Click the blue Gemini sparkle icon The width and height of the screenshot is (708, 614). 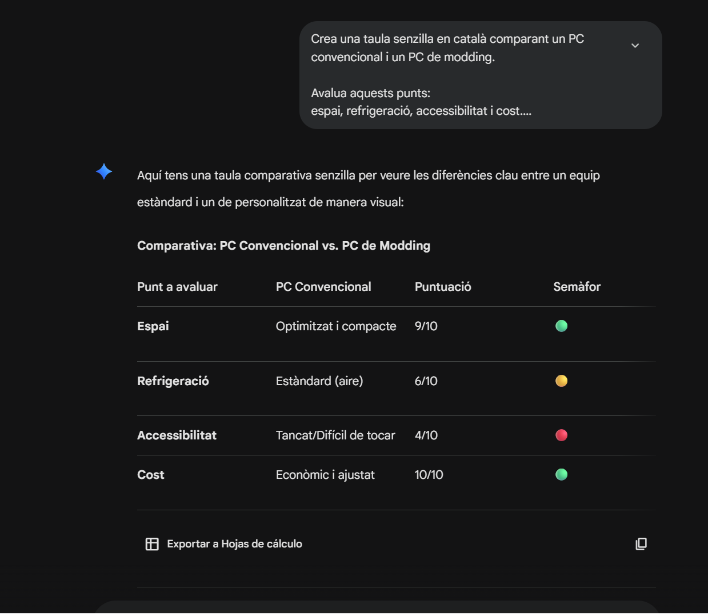104,172
